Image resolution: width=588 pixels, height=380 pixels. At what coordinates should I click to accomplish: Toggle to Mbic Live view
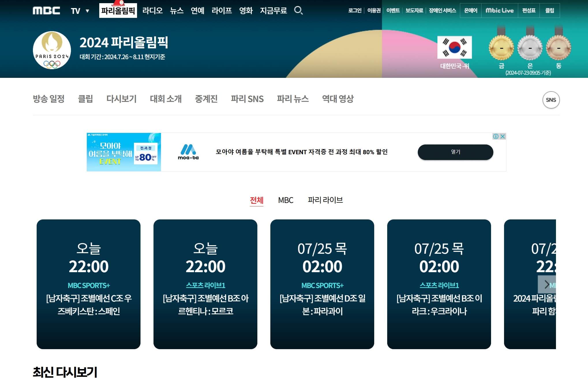coord(500,10)
